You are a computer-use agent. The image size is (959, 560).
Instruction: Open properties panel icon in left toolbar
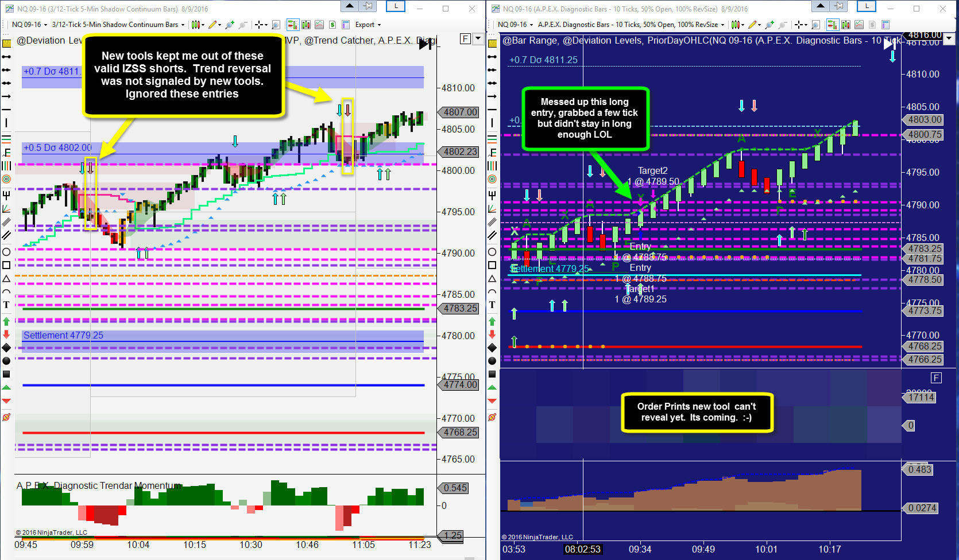[x=346, y=25]
